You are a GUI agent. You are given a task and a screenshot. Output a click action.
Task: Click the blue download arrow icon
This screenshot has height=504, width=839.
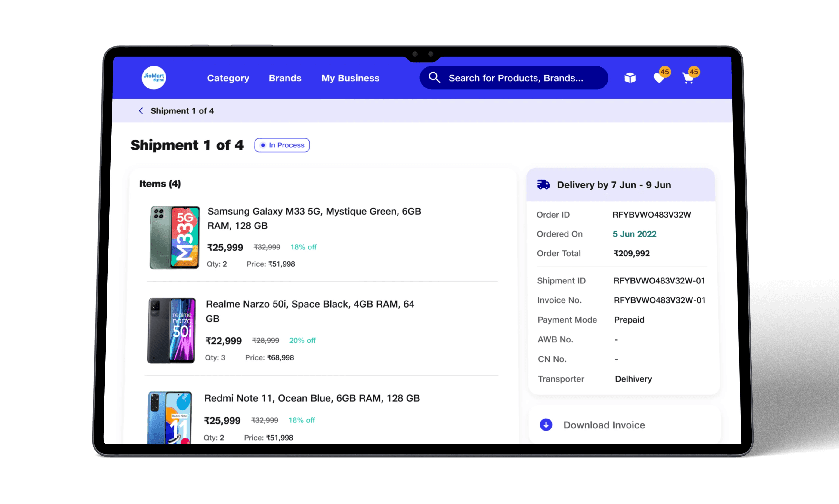pos(546,425)
